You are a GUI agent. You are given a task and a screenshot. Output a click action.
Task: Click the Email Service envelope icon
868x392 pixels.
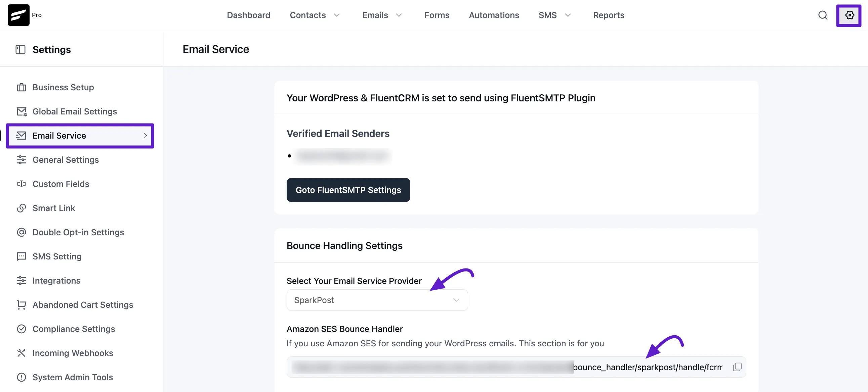tap(21, 136)
